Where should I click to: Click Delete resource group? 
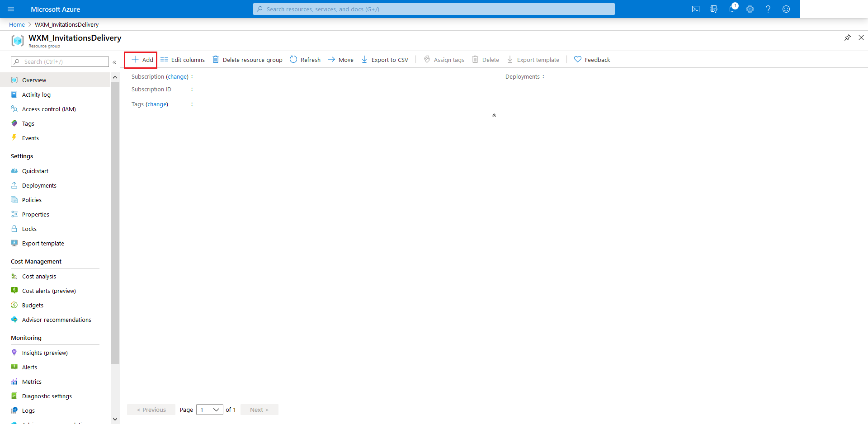coord(247,60)
